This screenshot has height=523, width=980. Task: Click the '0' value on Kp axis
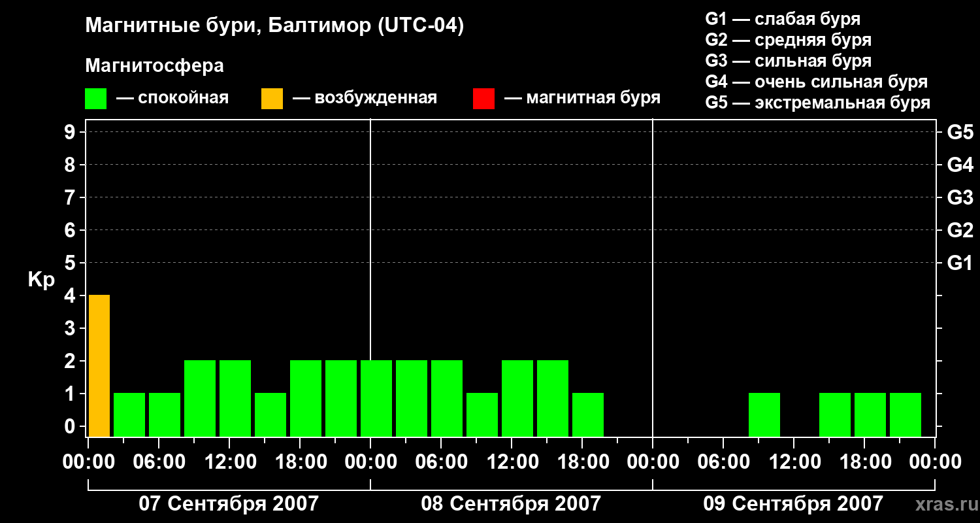click(71, 426)
